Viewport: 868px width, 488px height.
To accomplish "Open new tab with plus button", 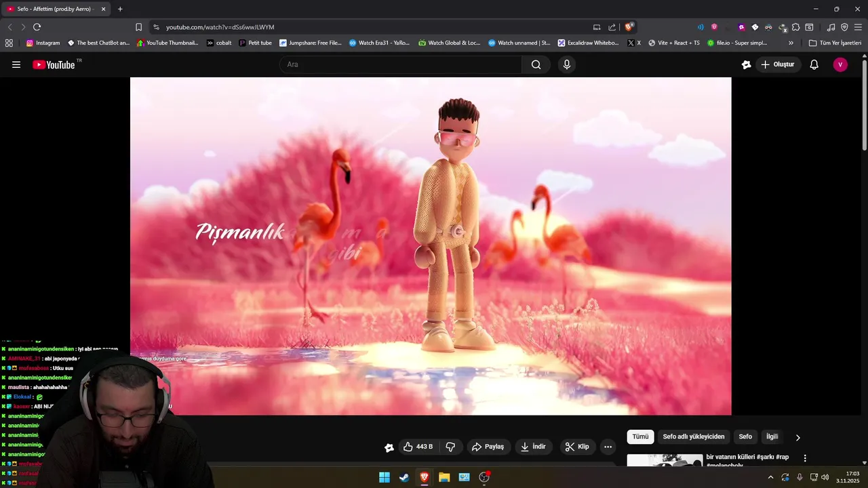I will [x=120, y=9].
